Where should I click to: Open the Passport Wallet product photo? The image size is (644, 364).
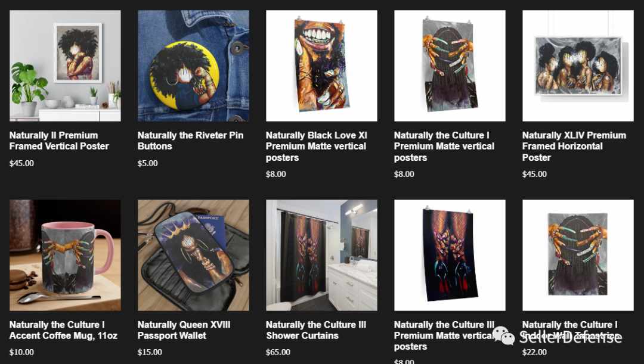point(193,255)
